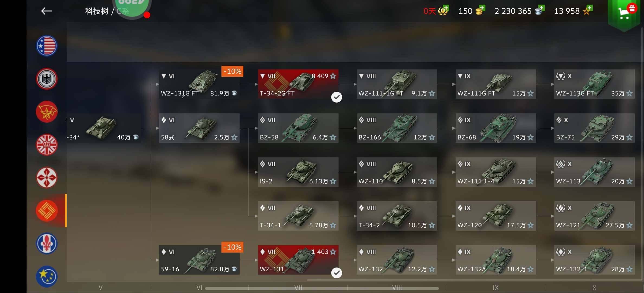Select the France nation emblem icon

point(47,244)
